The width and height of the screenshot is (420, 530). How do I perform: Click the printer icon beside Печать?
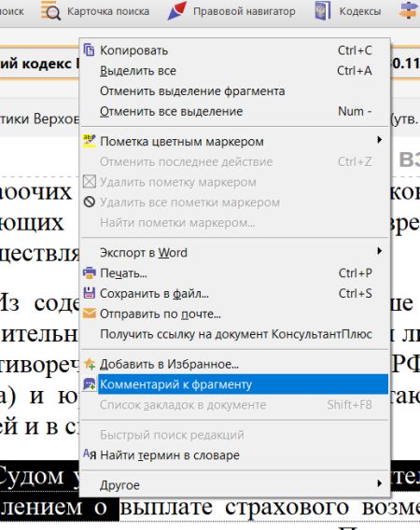tap(90, 272)
